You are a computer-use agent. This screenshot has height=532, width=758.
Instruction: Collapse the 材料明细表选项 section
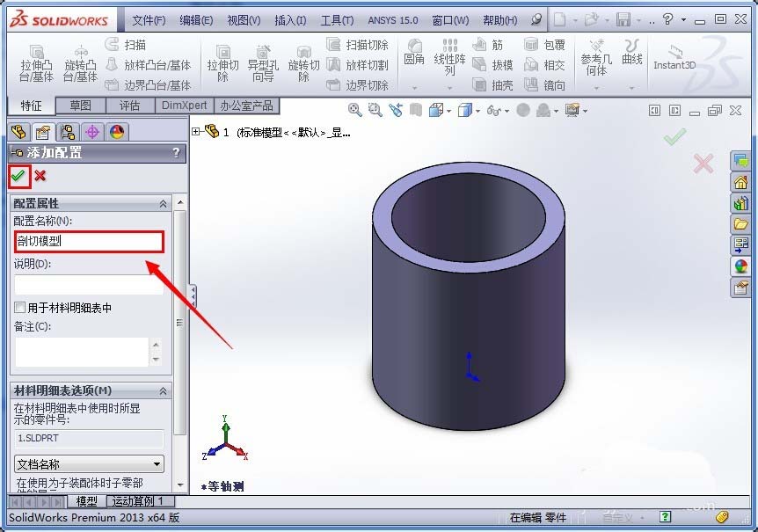(x=163, y=391)
